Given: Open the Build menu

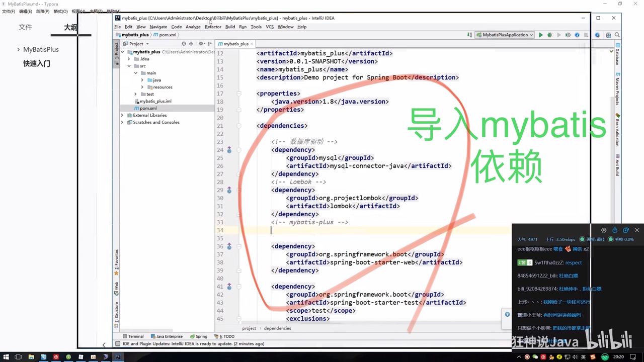Looking at the screenshot, I should coord(230,27).
